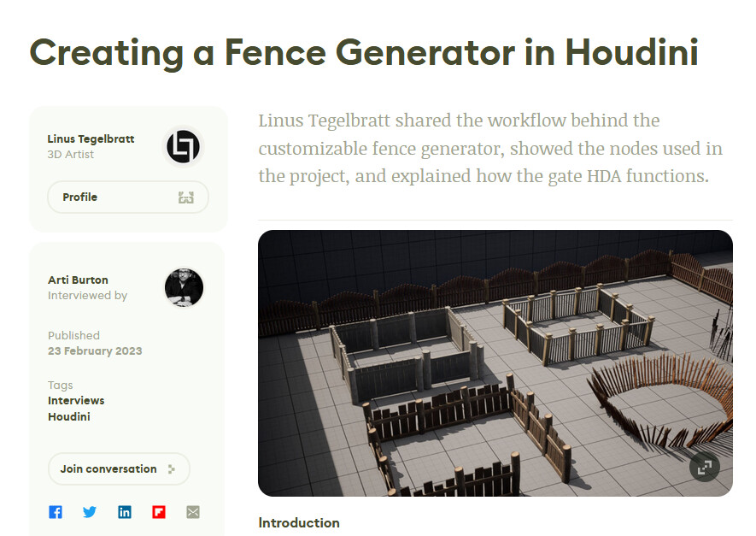Share the article on Facebook
This screenshot has height=536, width=756.
[56, 512]
